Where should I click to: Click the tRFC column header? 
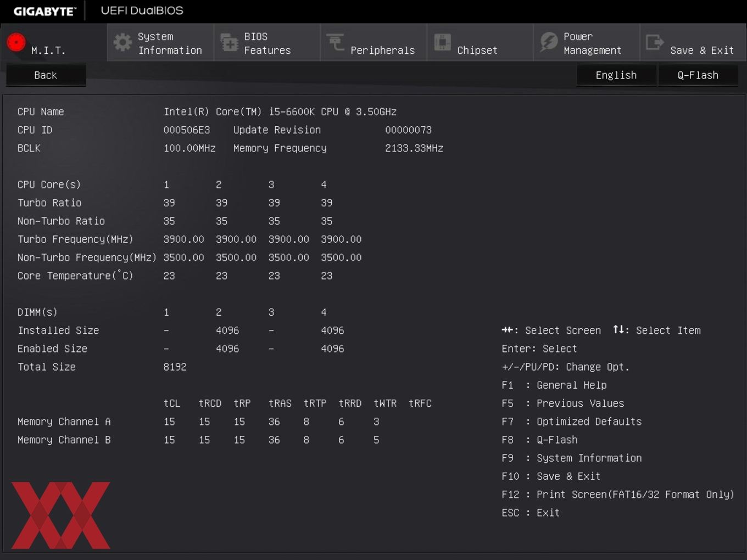click(420, 403)
